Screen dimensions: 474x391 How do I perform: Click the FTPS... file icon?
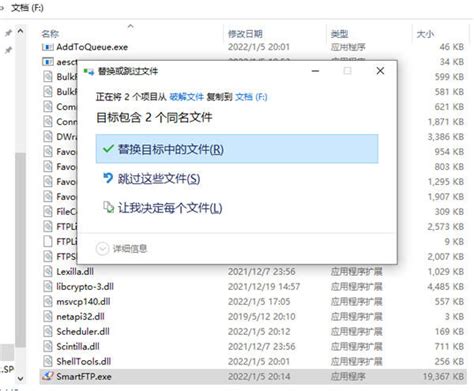tap(48, 256)
